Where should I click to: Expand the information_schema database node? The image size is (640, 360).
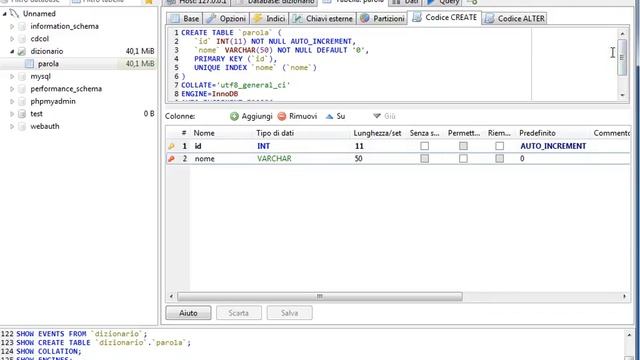pyautogui.click(x=12, y=27)
